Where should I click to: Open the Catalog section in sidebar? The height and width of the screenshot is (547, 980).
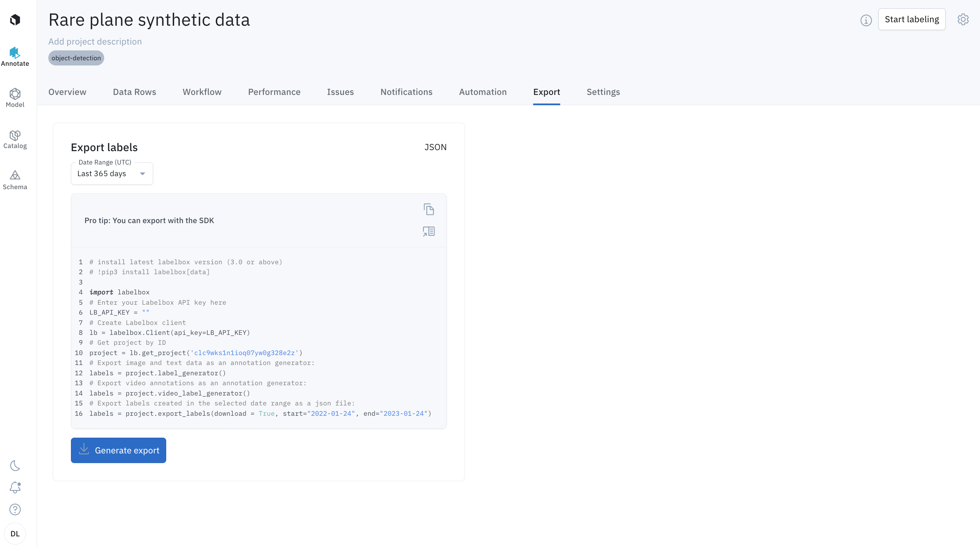[x=15, y=139]
